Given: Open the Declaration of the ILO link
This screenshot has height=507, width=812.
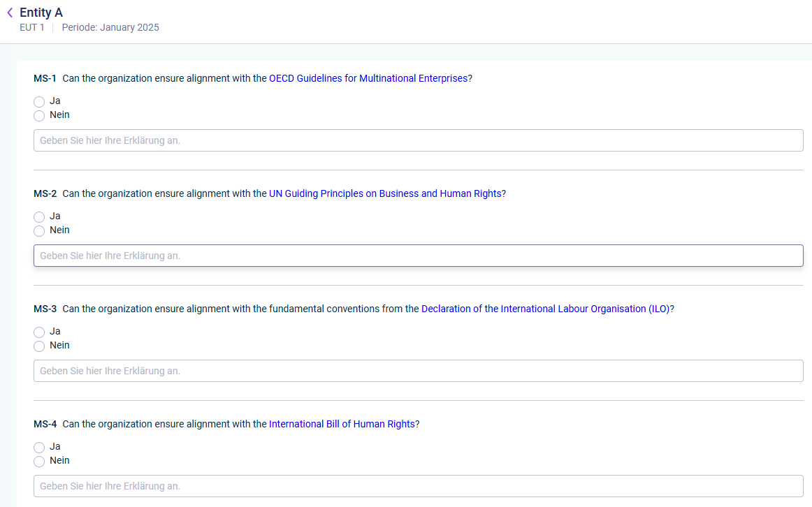Looking at the screenshot, I should tap(545, 309).
